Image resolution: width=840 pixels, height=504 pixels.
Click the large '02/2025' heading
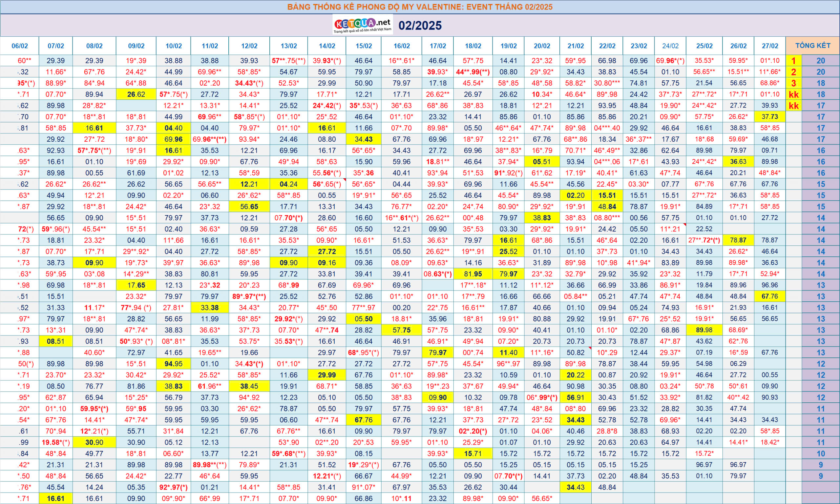coord(420,26)
